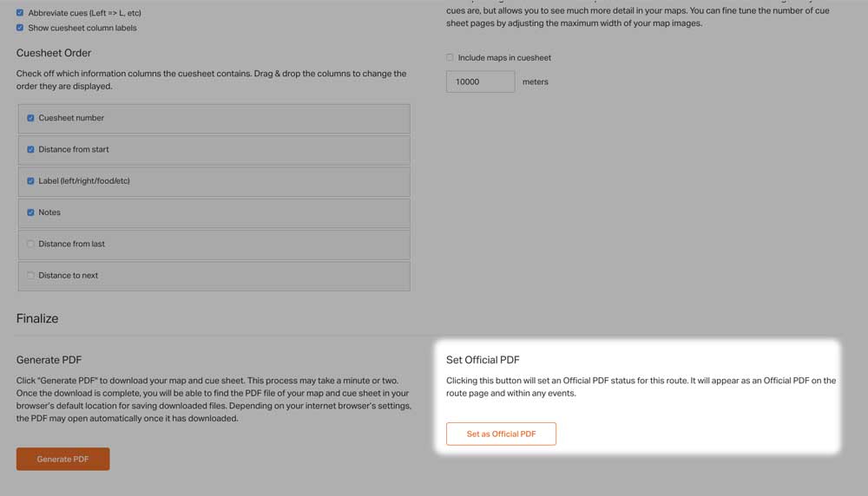
Task: Check the Distance to next checkbox
Action: tap(30, 276)
